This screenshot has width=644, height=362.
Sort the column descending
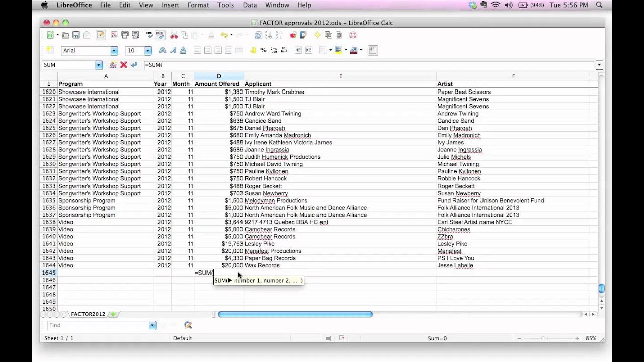(279, 35)
